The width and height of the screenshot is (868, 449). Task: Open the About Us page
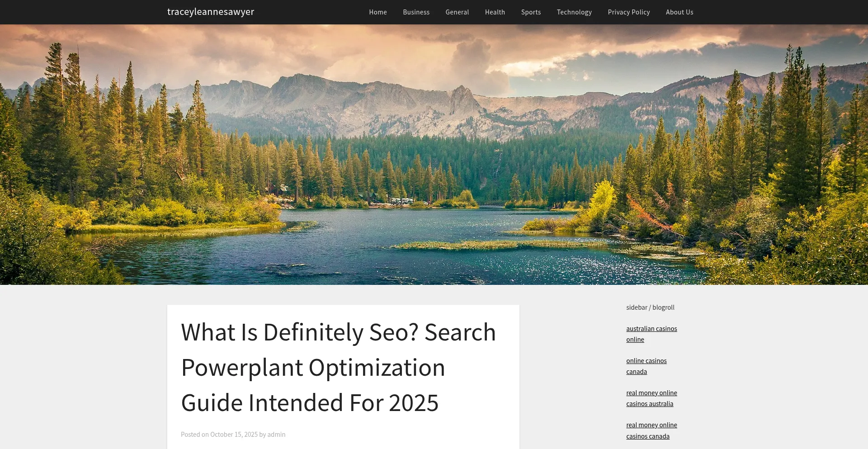tap(679, 12)
